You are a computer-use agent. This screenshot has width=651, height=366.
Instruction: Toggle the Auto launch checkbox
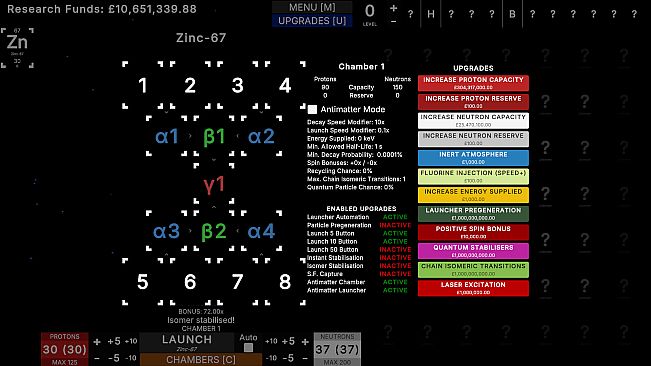248,348
